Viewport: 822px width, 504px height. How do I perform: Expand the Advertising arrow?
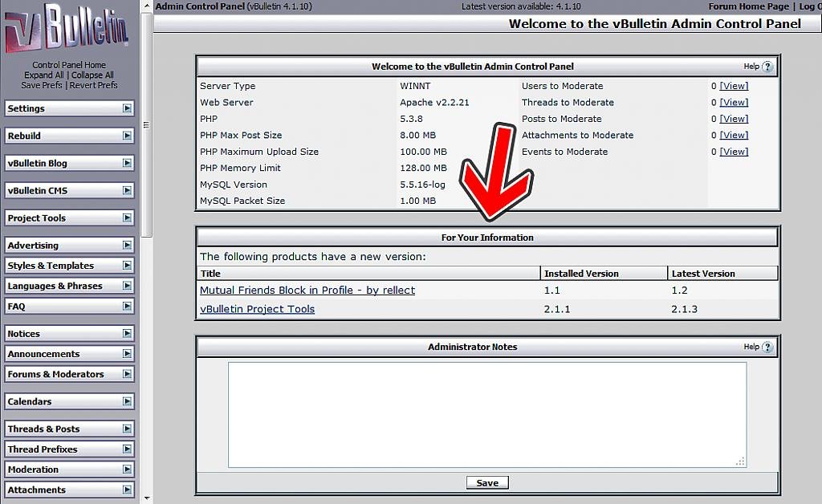point(127,245)
